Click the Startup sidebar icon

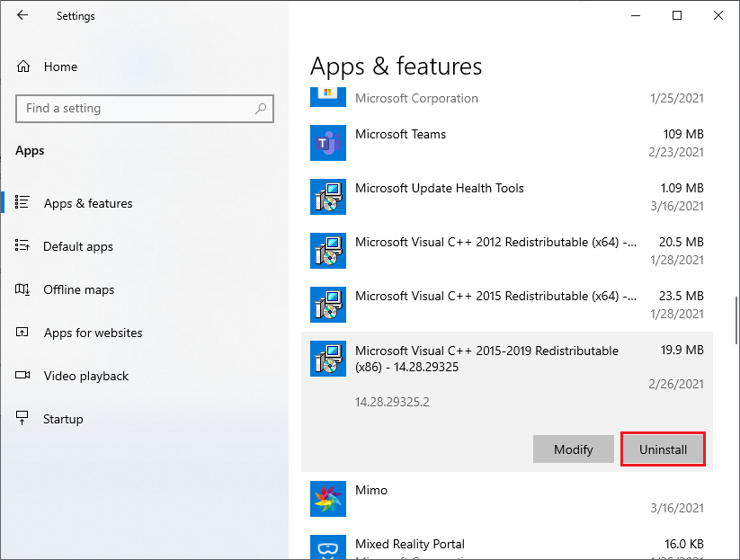pos(22,419)
